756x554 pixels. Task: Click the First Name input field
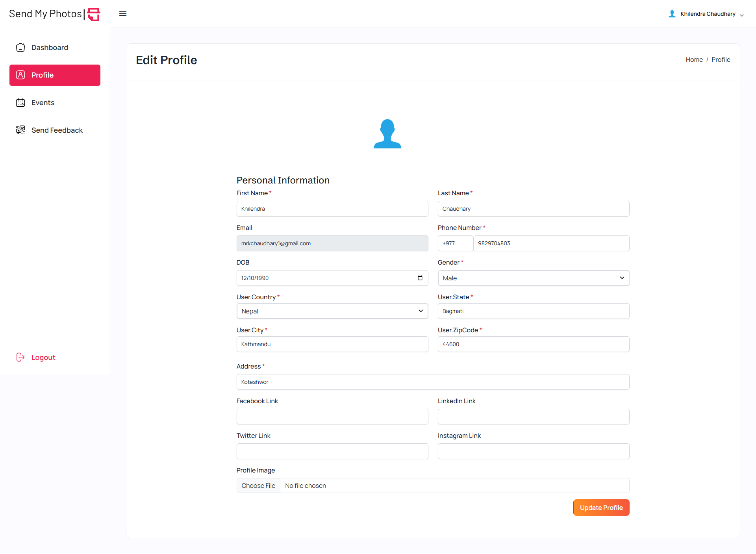(x=332, y=209)
